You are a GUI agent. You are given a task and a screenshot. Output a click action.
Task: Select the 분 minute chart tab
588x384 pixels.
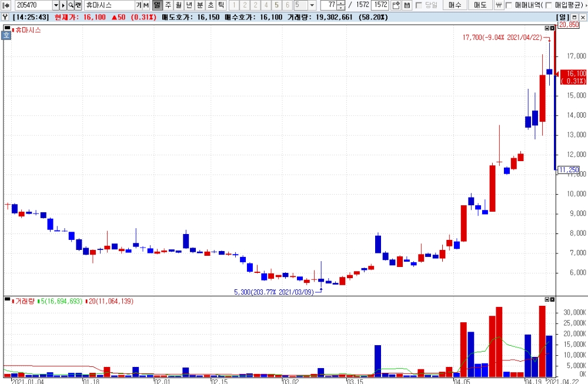coord(200,5)
